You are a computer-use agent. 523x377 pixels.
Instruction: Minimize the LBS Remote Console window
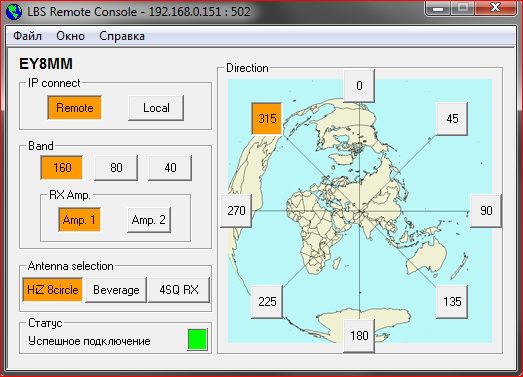pos(438,8)
